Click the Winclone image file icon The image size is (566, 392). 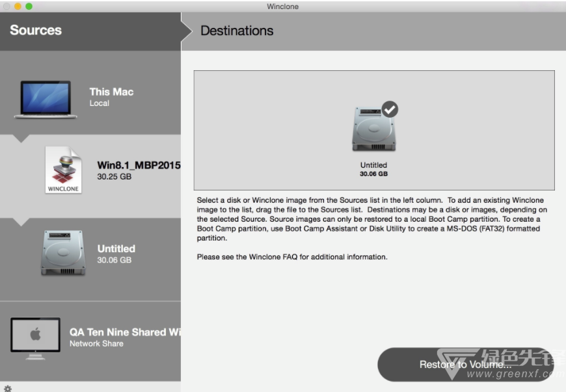coord(63,170)
